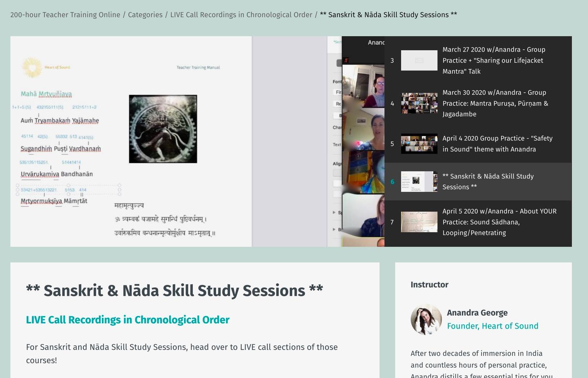Viewport: 588px width, 378px height.
Task: Click the main heading Sanskrit & Nāda Skill Study Sessions
Action: (x=174, y=291)
